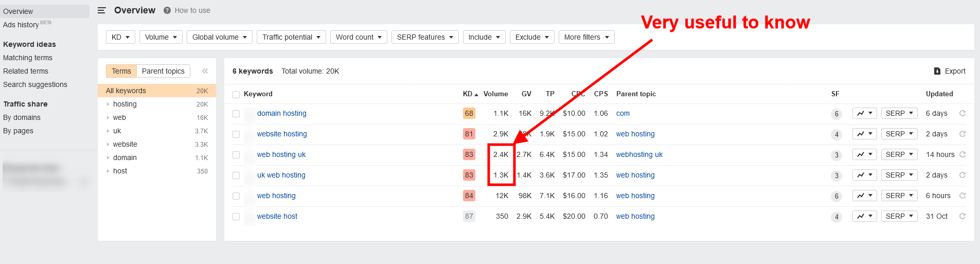Viewport: 980px width, 264px height.
Task: Click the Export download icon
Action: [937, 71]
